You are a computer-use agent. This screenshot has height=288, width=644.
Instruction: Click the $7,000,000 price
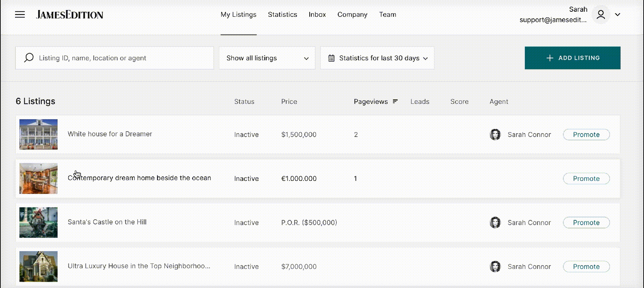click(299, 267)
